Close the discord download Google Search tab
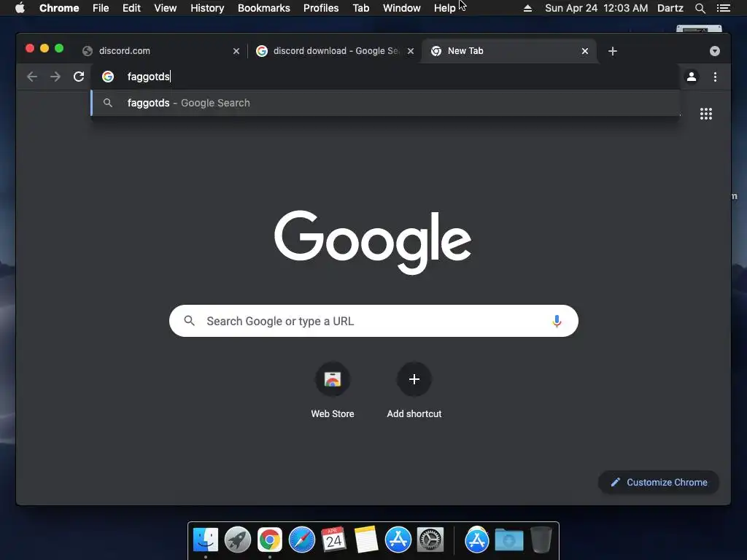The image size is (747, 560). [x=411, y=51]
